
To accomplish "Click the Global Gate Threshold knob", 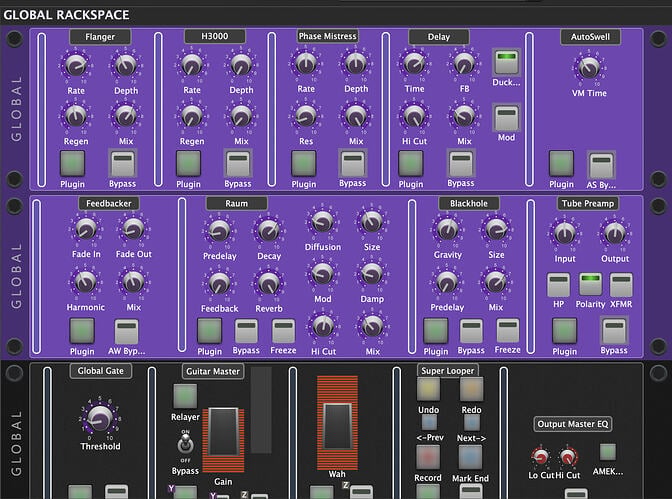I will [100, 418].
